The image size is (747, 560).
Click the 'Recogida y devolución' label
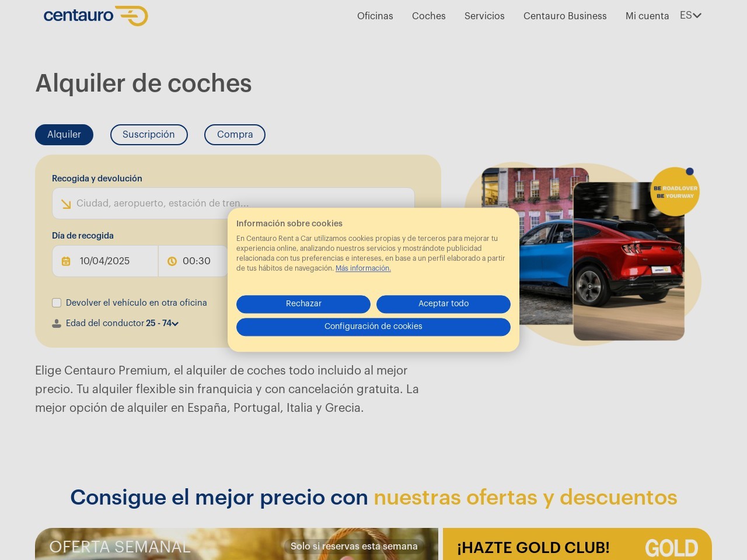pyautogui.click(x=97, y=178)
